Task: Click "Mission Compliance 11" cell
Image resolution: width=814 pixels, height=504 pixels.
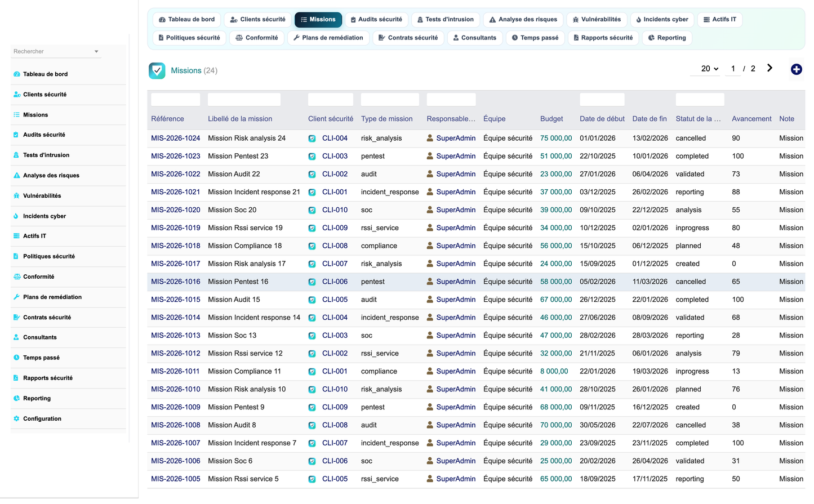Action: [x=244, y=371]
